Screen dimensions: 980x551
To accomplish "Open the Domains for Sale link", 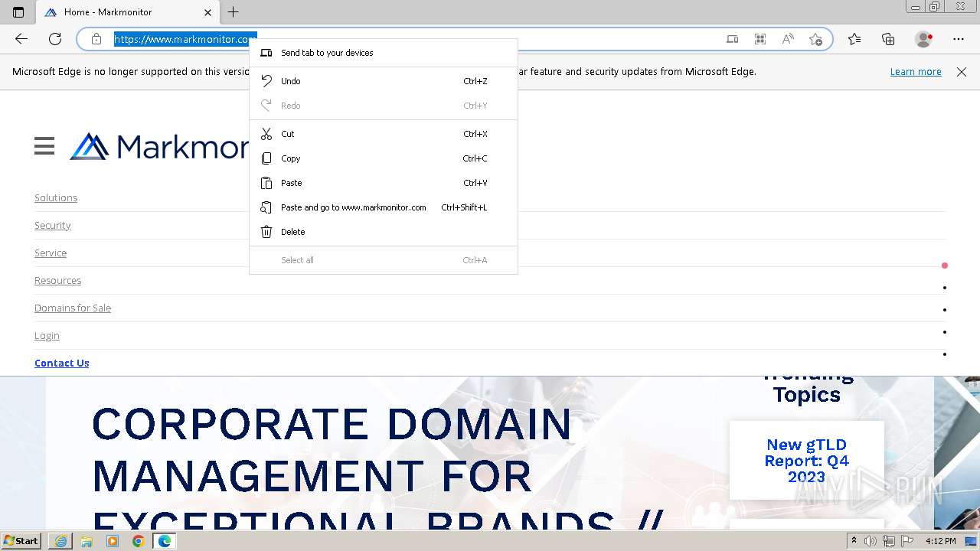I will click(73, 308).
